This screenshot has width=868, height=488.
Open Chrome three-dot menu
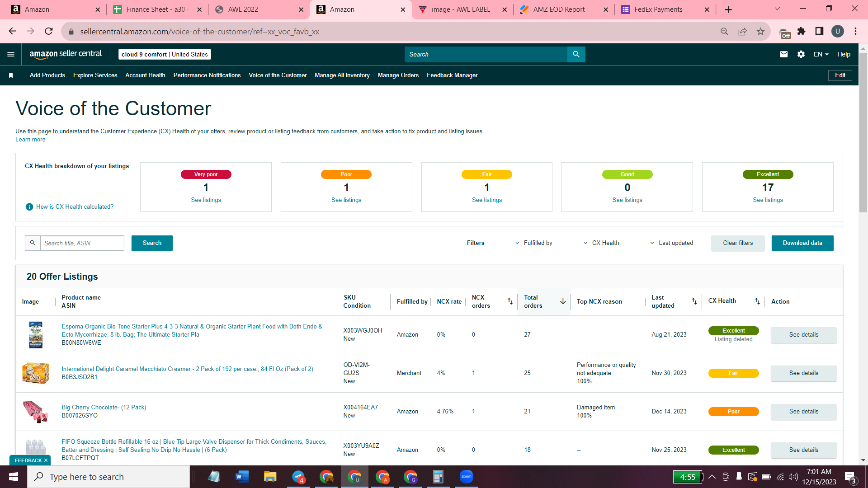click(x=855, y=31)
